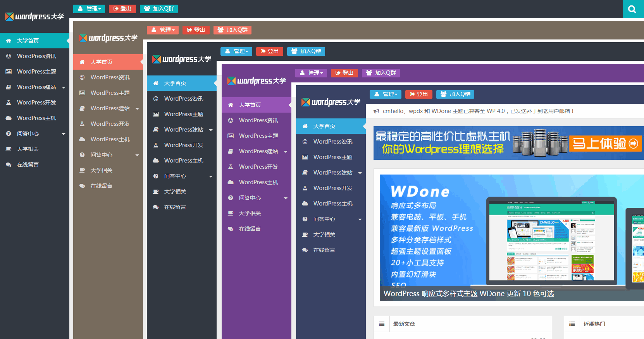Viewport: 644px width, 339px height.
Task: Click the coffee cup icon beside 大学相关 in purple sidebar
Action: 231,213
